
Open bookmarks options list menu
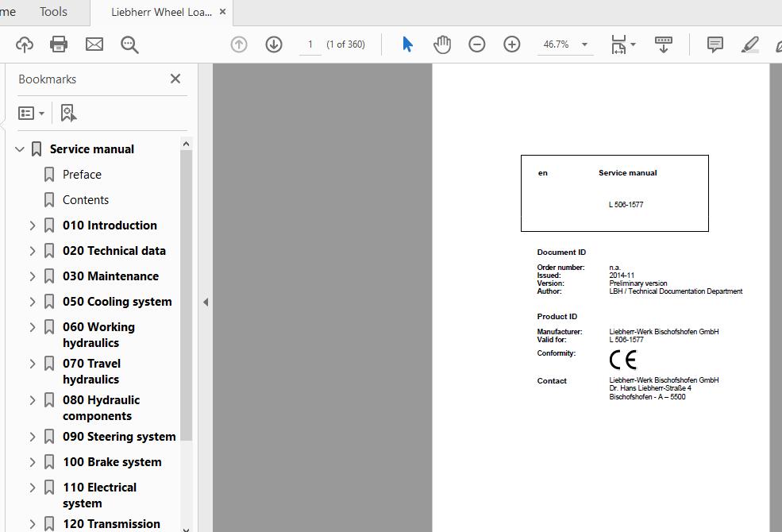coord(31,114)
